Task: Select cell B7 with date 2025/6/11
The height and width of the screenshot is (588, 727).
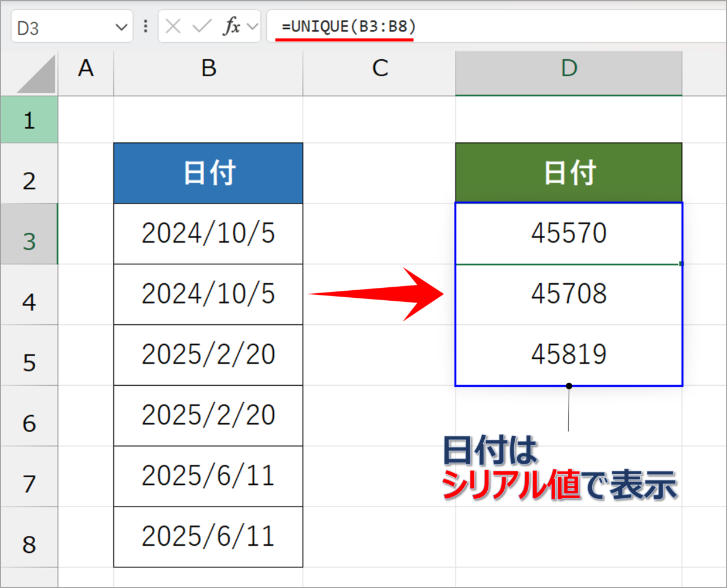Action: coord(208,475)
